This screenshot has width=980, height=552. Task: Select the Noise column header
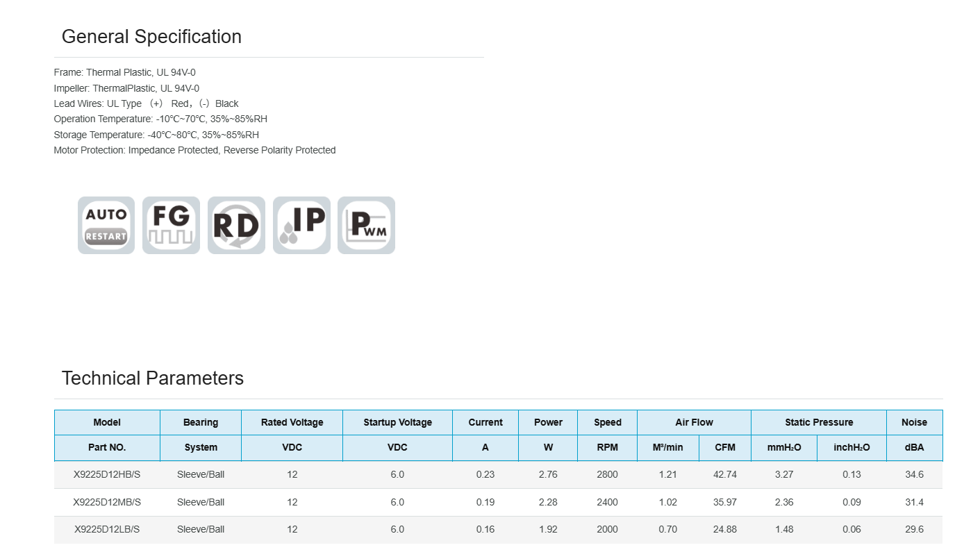914,422
